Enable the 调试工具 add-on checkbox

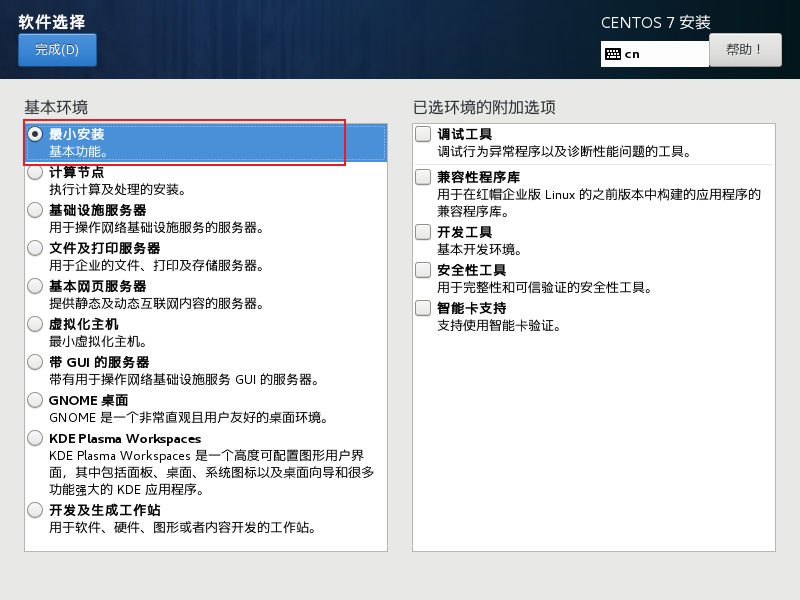[x=423, y=134]
